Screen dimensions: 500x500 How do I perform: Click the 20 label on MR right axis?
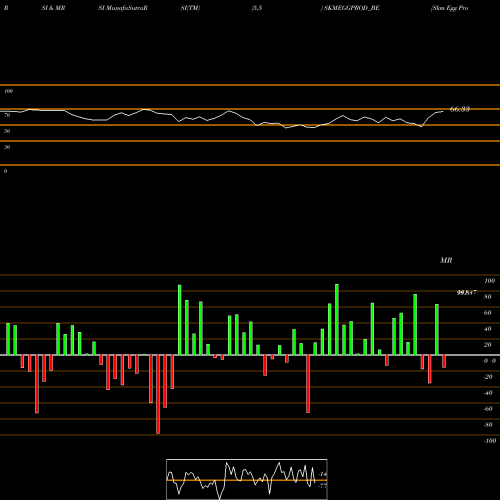488,345
